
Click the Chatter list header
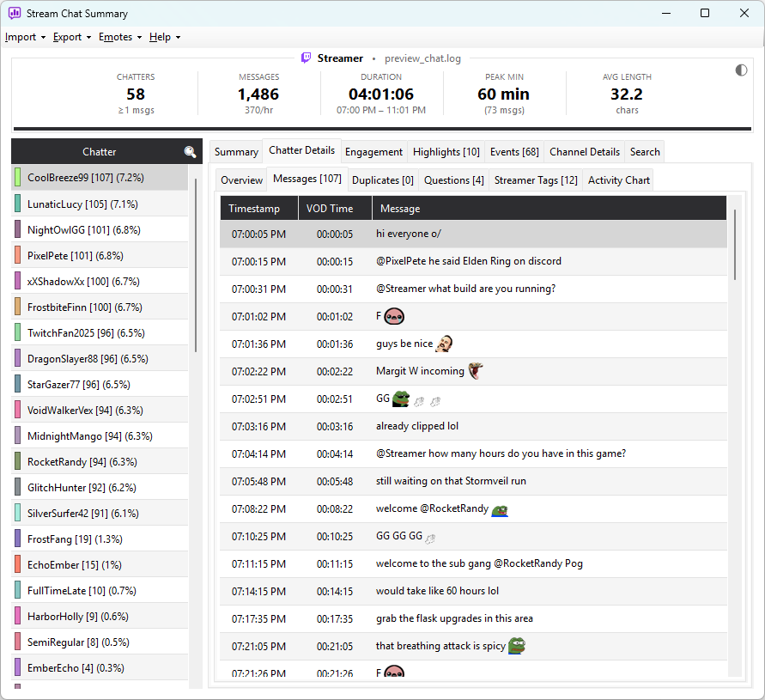pos(100,152)
